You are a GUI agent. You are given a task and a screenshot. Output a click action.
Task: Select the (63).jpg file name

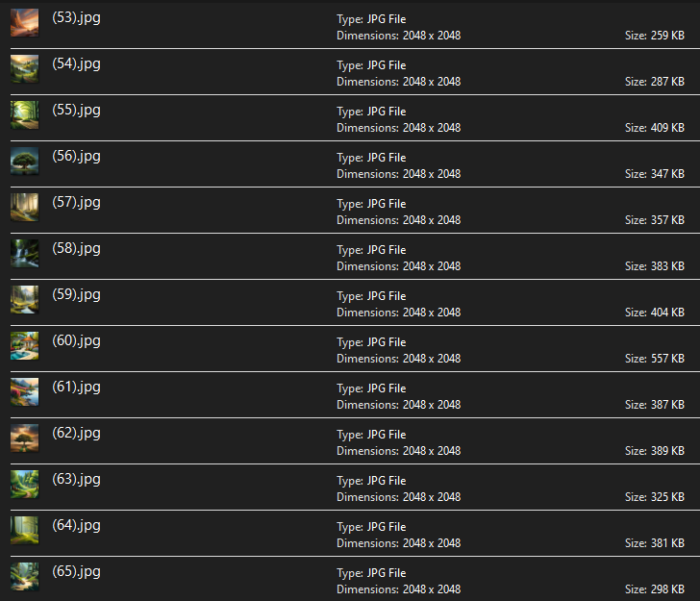pos(76,479)
